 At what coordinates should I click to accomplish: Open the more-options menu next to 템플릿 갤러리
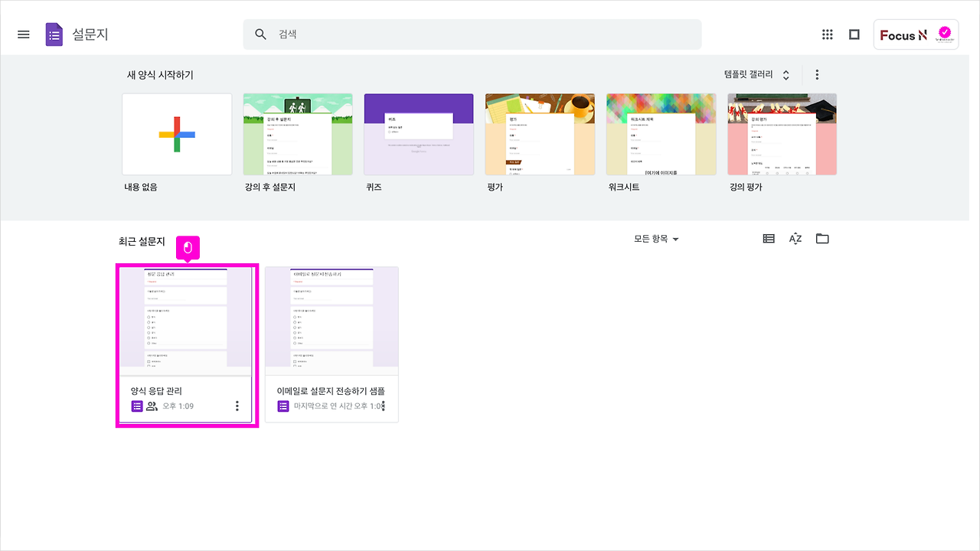[x=817, y=74]
